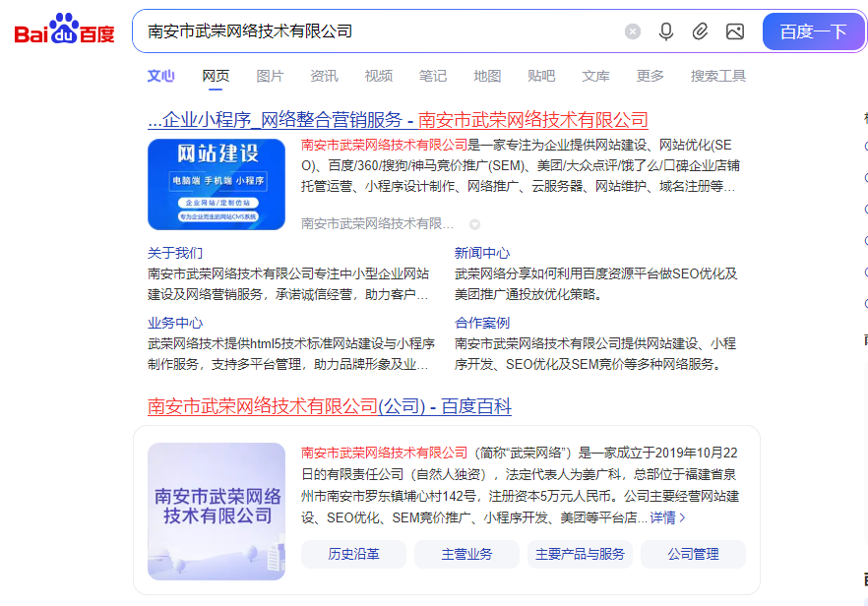This screenshot has width=868, height=606.
Task: Expand 详情 in the Baike result
Action: [667, 517]
